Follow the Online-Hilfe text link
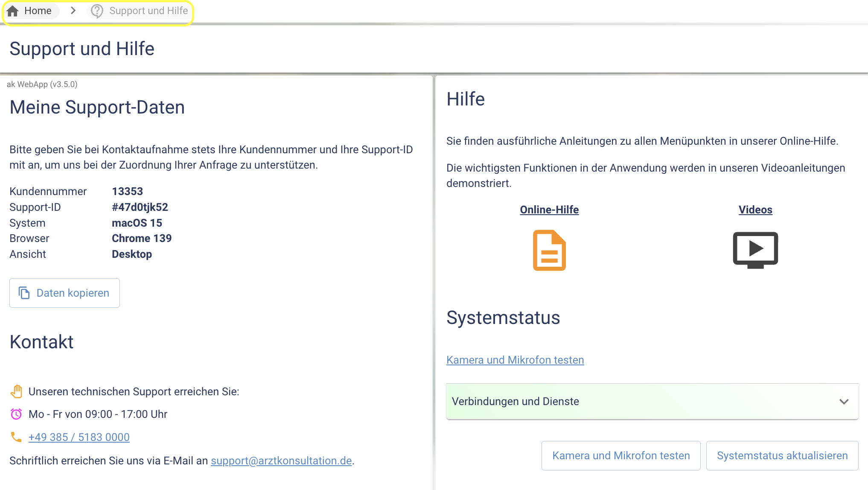This screenshot has width=868, height=490. coord(549,210)
